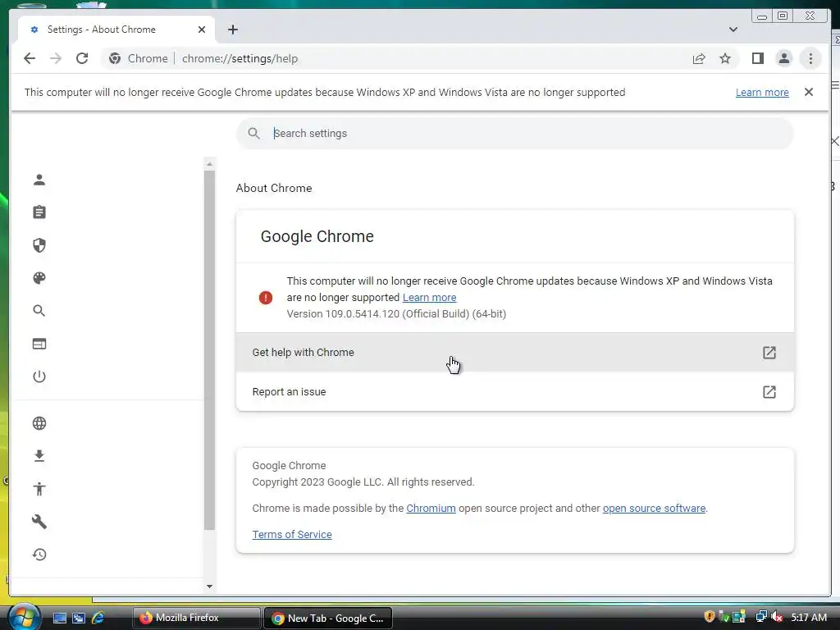This screenshot has height=630, width=840.
Task: Select the Settings - About Chrome tab
Action: coord(116,30)
